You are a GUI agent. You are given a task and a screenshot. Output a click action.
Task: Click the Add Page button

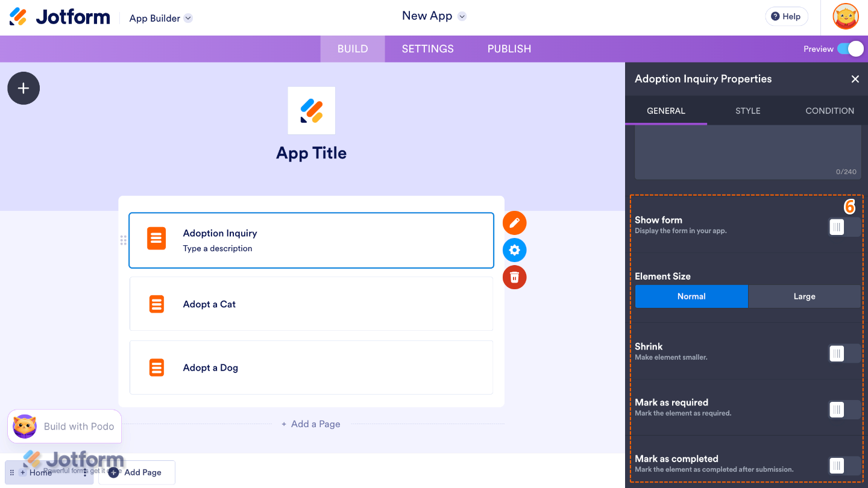tap(136, 472)
